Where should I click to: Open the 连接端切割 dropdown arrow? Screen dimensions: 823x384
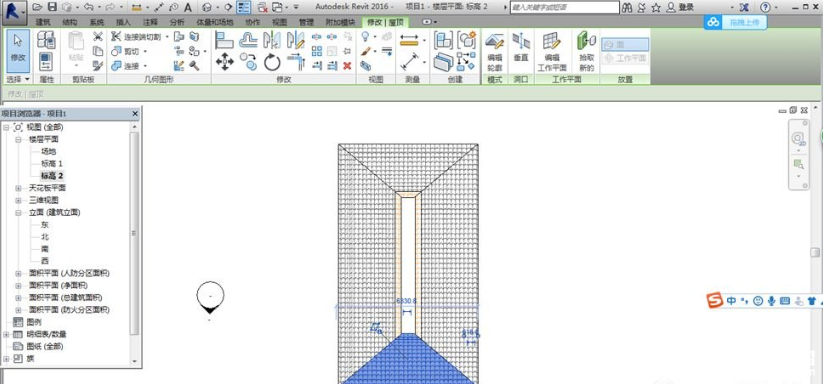click(x=167, y=37)
